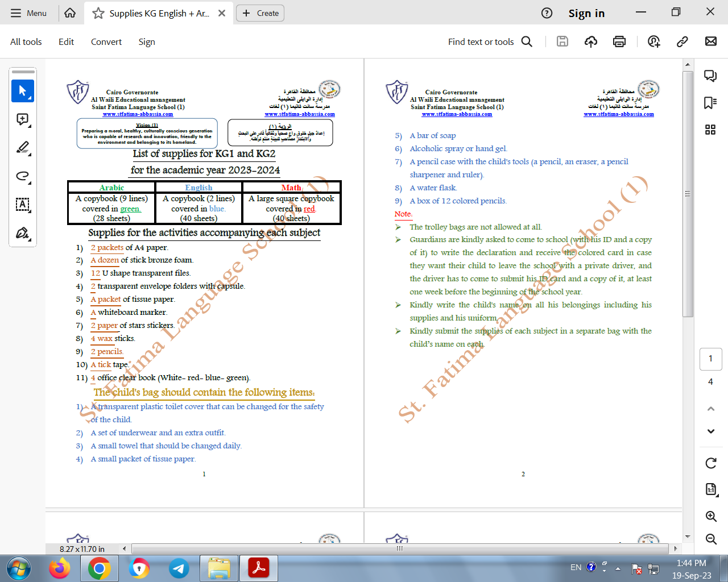Open Telegram from the taskbar
This screenshot has width=728, height=582.
pyautogui.click(x=179, y=568)
